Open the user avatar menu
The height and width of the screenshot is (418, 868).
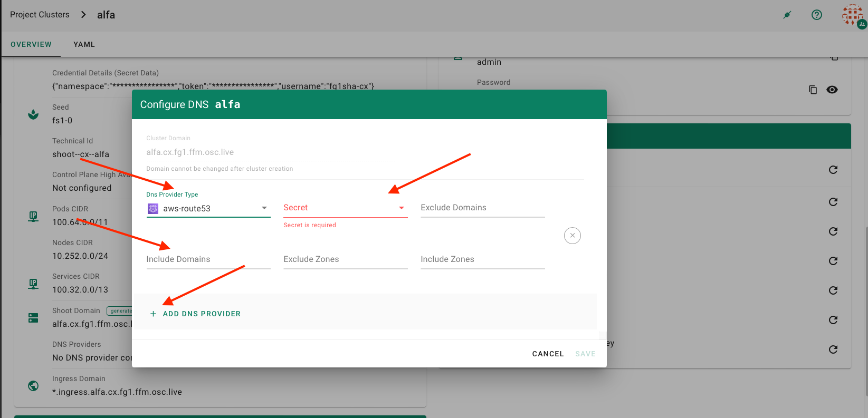pyautogui.click(x=853, y=15)
